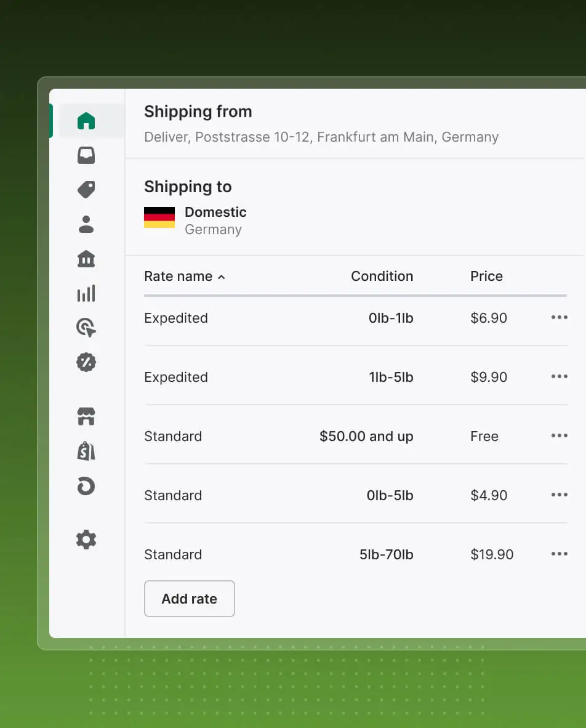Open the Home icon in sidebar

86,121
